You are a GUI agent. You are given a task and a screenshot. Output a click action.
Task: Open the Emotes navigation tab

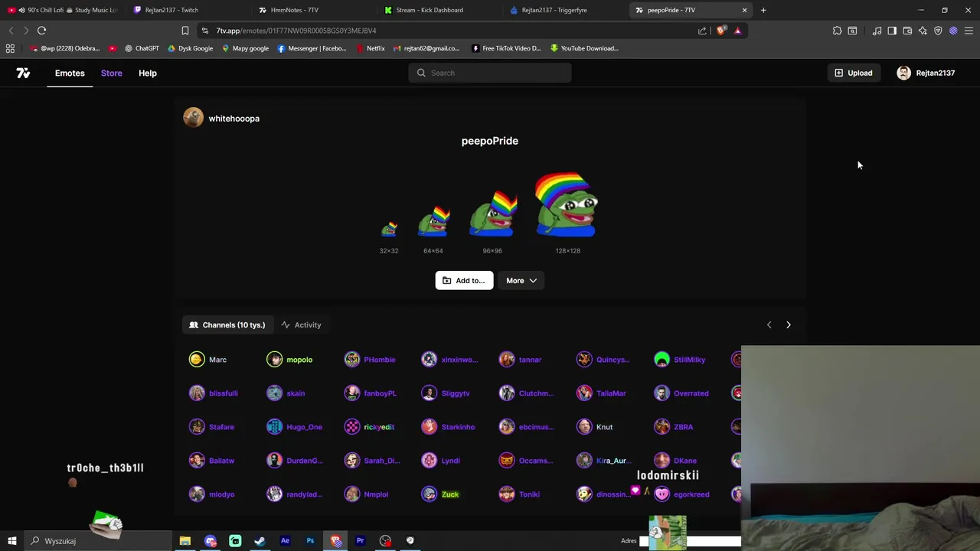[x=70, y=73]
